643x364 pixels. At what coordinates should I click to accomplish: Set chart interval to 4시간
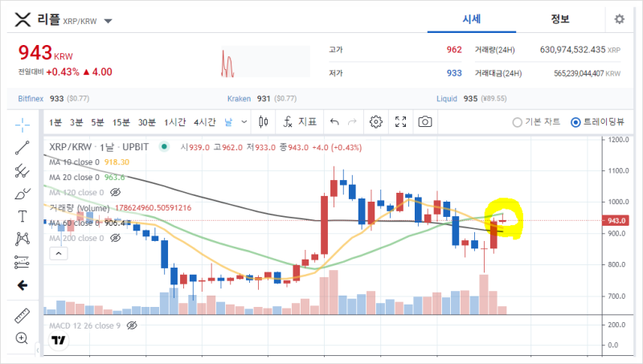click(x=205, y=122)
